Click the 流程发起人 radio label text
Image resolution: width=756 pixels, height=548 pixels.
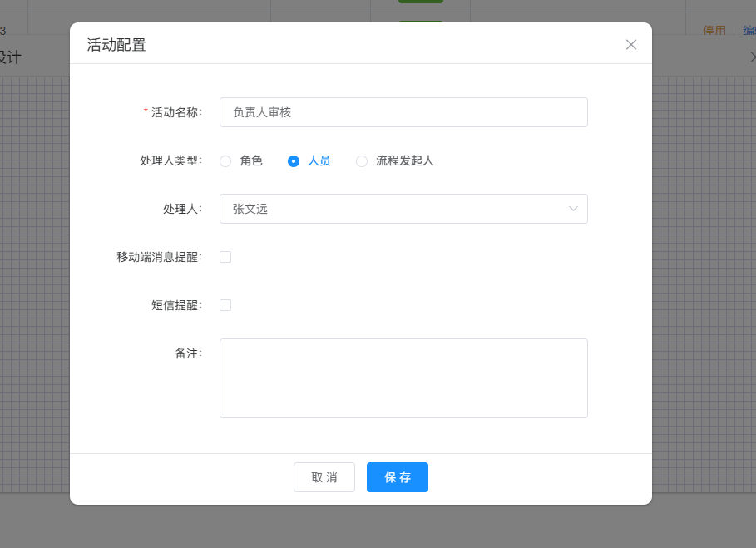point(405,161)
